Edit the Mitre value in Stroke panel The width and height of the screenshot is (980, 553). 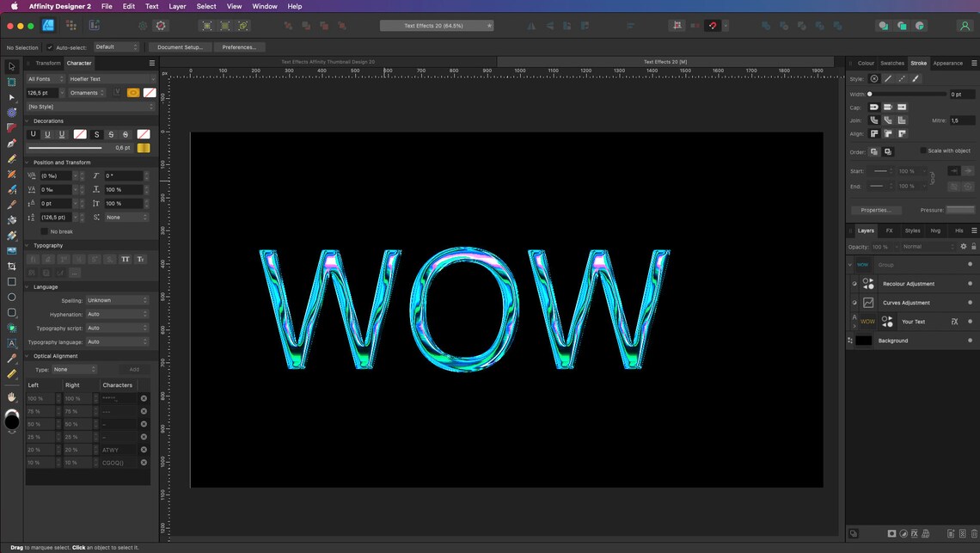click(961, 120)
